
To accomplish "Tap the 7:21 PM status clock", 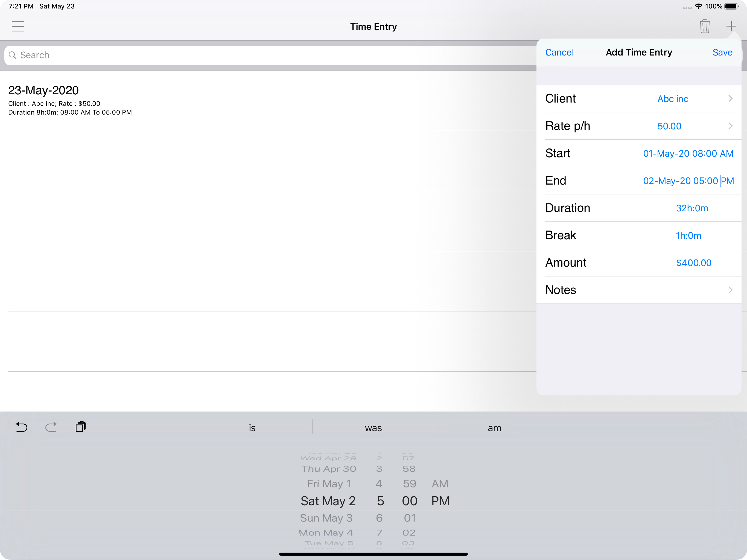I will click(21, 6).
